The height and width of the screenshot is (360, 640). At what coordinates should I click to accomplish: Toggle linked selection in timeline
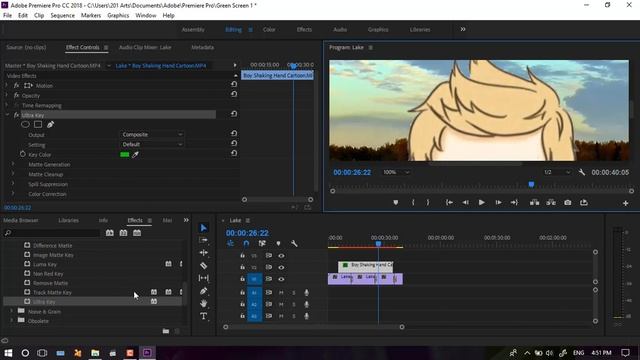pos(262,243)
